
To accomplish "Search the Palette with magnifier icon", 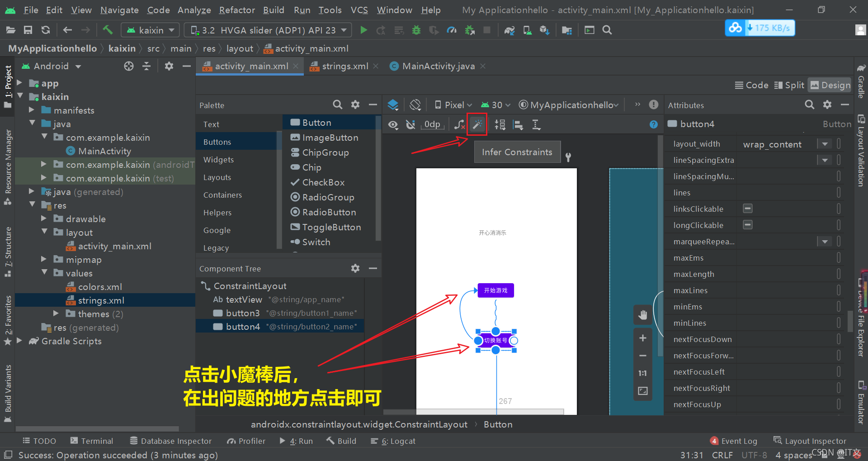I will click(337, 105).
